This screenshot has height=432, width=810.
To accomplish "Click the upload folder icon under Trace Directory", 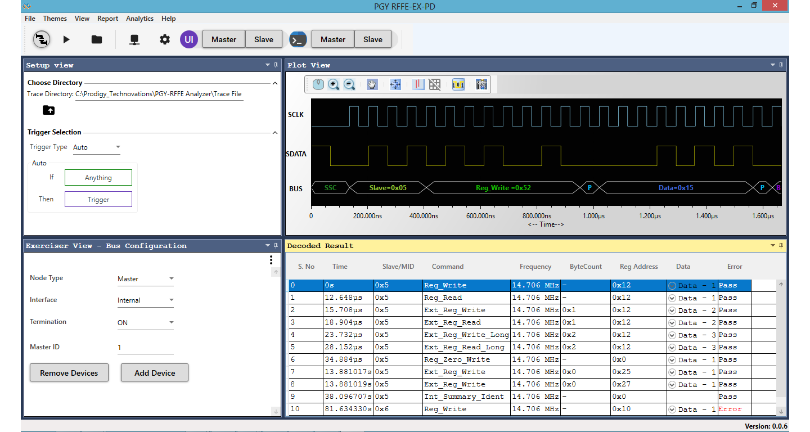I will click(x=49, y=110).
